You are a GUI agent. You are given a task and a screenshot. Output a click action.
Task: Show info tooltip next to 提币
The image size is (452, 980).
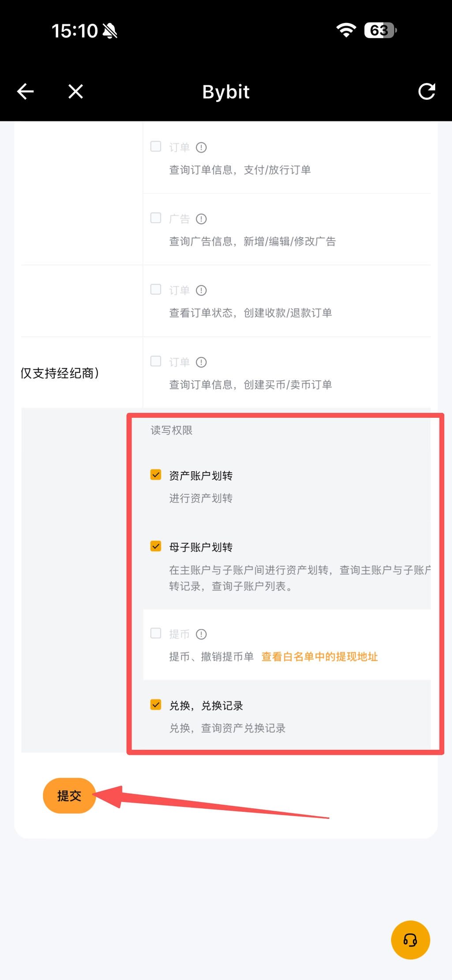coord(201,635)
